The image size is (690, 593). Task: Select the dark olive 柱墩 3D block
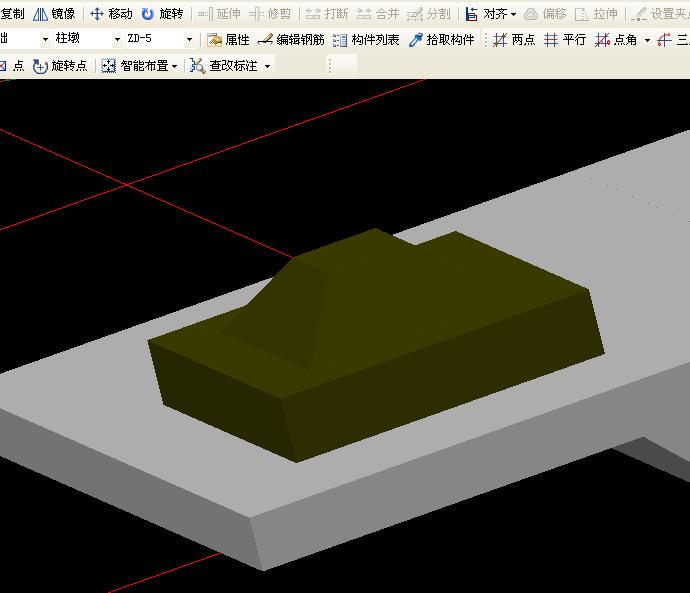click(x=376, y=345)
